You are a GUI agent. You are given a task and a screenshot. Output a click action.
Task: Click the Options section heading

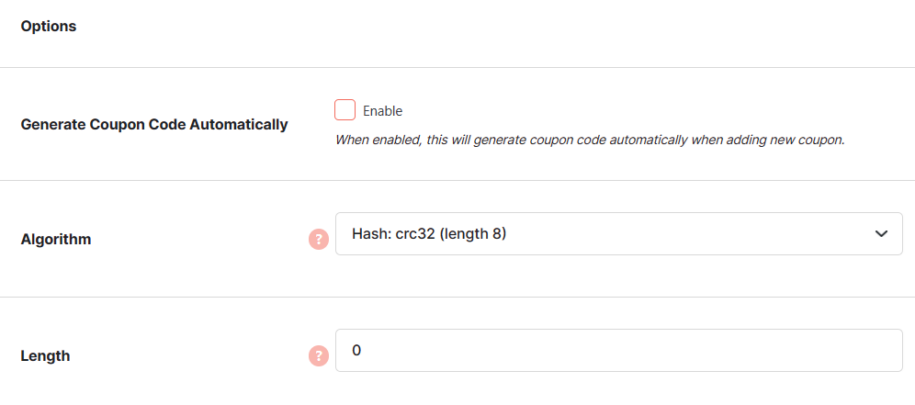tap(48, 26)
